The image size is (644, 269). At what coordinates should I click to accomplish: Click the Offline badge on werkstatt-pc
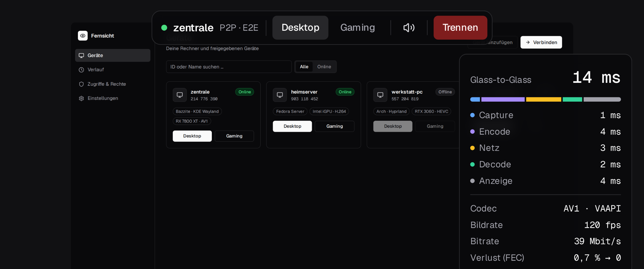pos(445,92)
